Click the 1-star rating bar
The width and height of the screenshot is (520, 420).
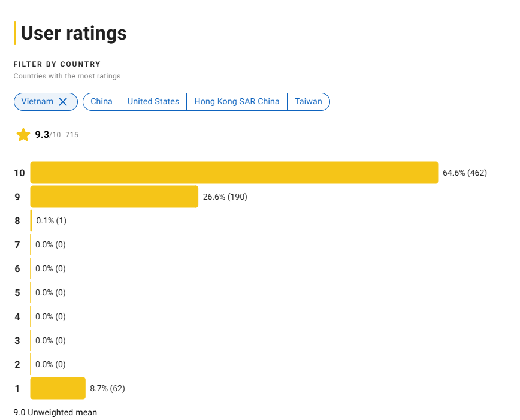(x=58, y=388)
